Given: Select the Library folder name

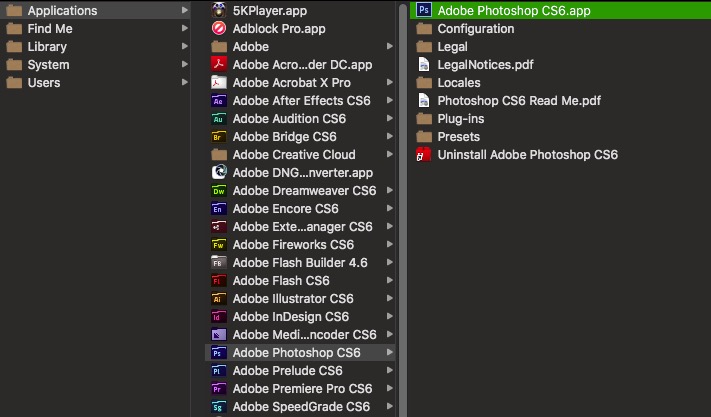Looking at the screenshot, I should 47,47.
